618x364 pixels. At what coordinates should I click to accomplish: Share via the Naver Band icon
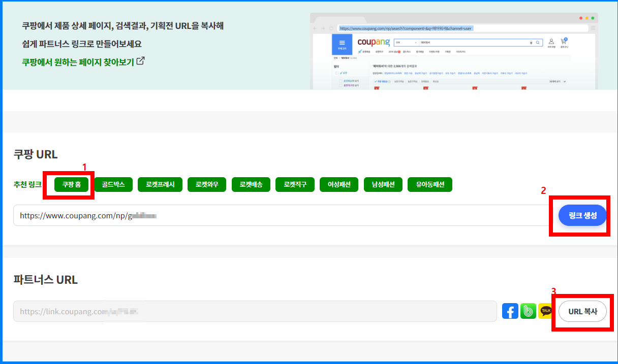coord(529,311)
